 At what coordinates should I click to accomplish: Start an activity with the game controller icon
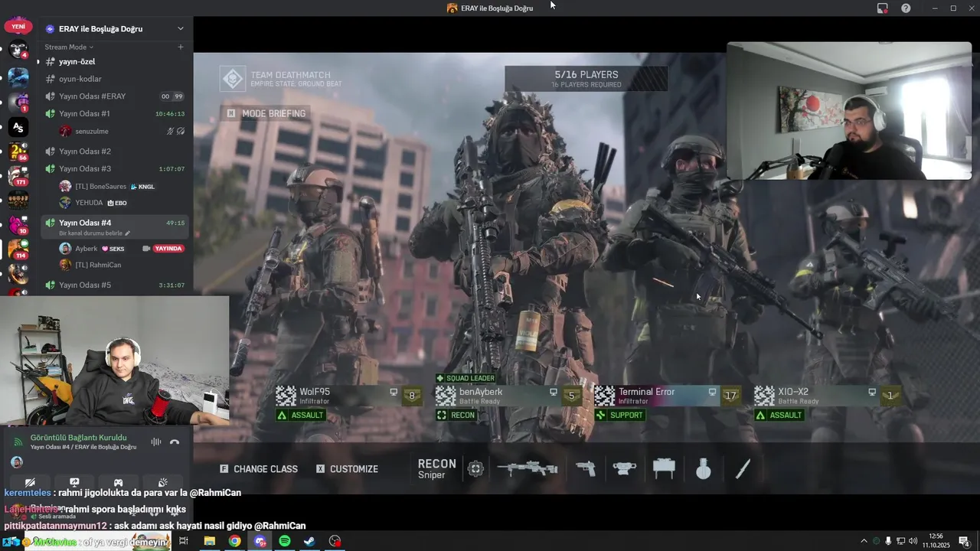pos(119,483)
